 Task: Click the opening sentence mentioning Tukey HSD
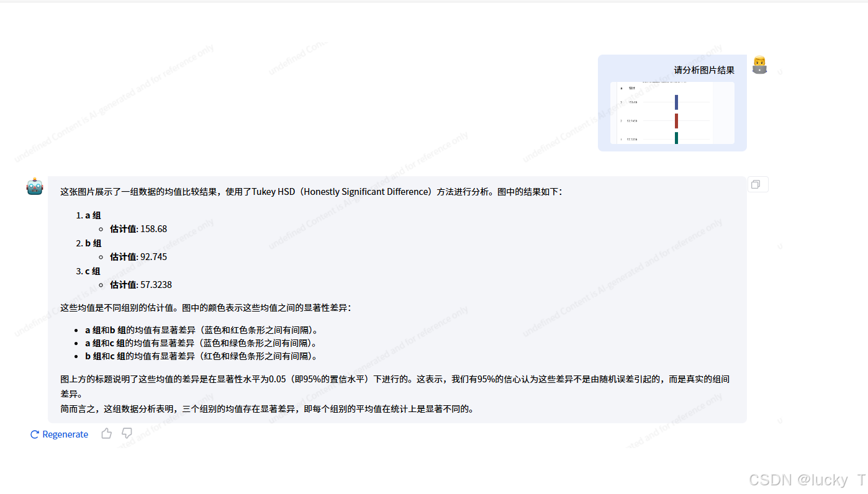311,192
